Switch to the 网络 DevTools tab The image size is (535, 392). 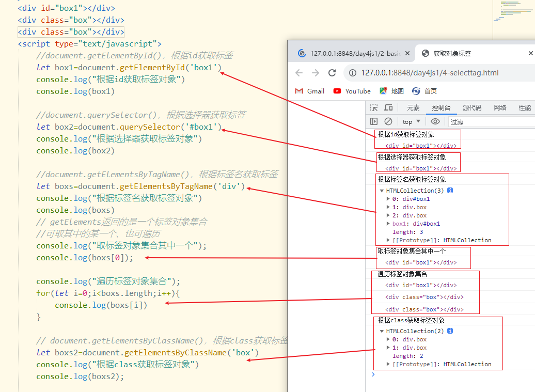pyautogui.click(x=500, y=108)
